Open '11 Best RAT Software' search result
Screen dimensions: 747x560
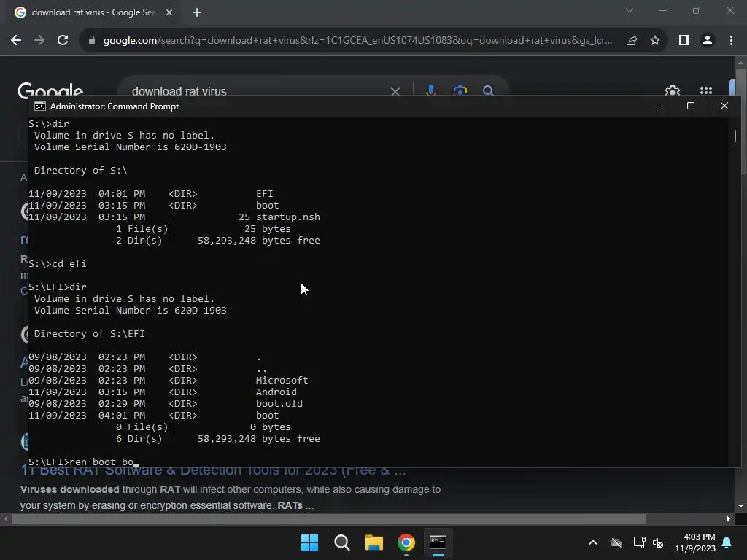point(213,471)
